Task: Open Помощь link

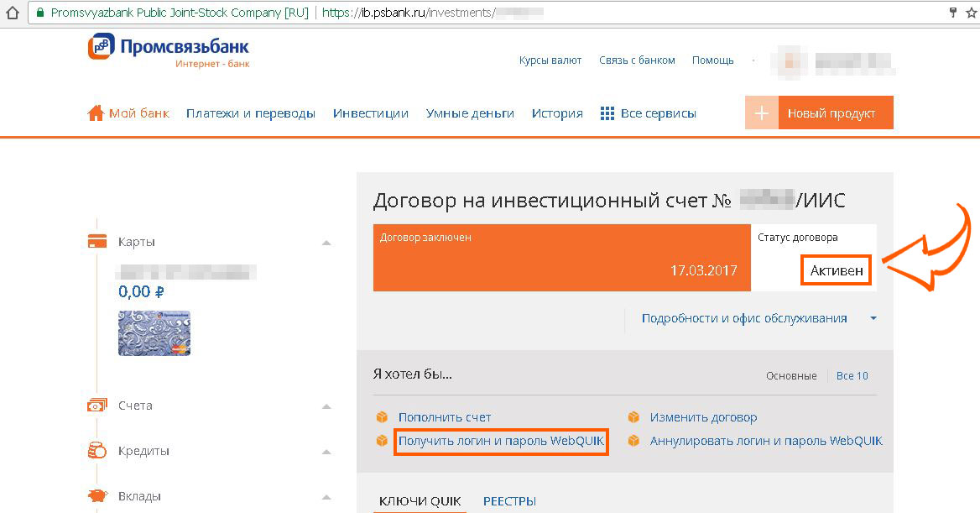Action: pos(712,60)
